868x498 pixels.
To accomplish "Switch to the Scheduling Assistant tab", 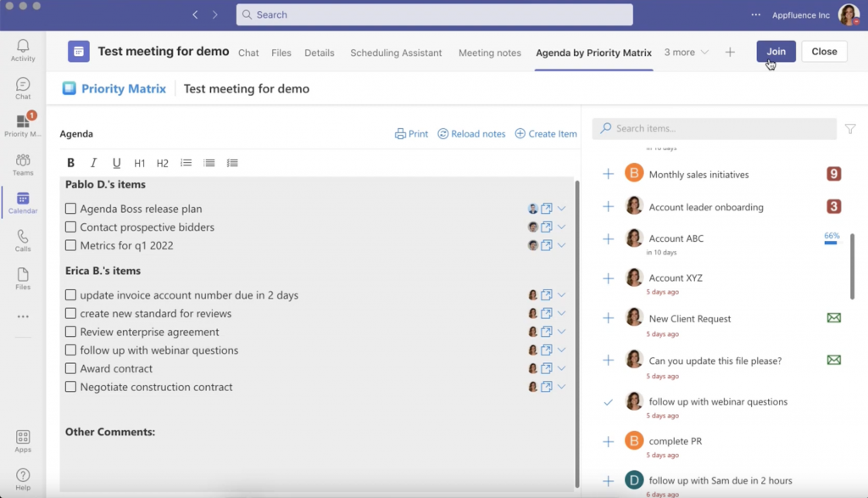I will pyautogui.click(x=395, y=52).
